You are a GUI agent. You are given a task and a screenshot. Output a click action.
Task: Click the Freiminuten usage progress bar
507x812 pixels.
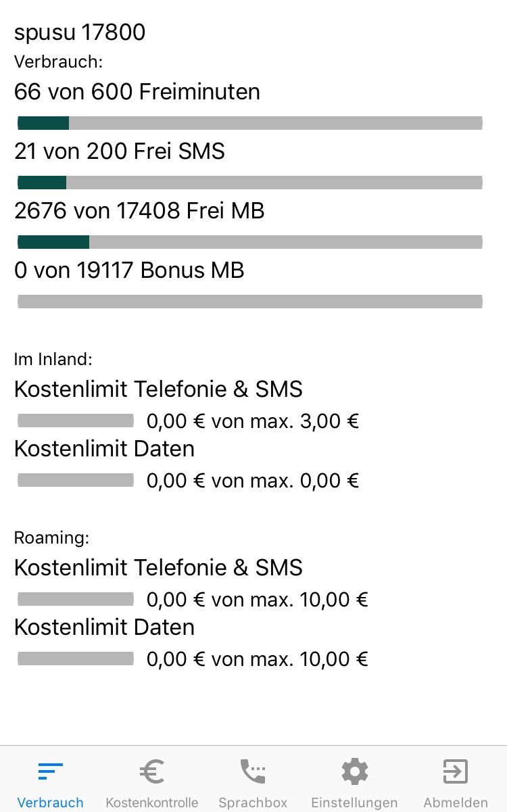[x=249, y=123]
